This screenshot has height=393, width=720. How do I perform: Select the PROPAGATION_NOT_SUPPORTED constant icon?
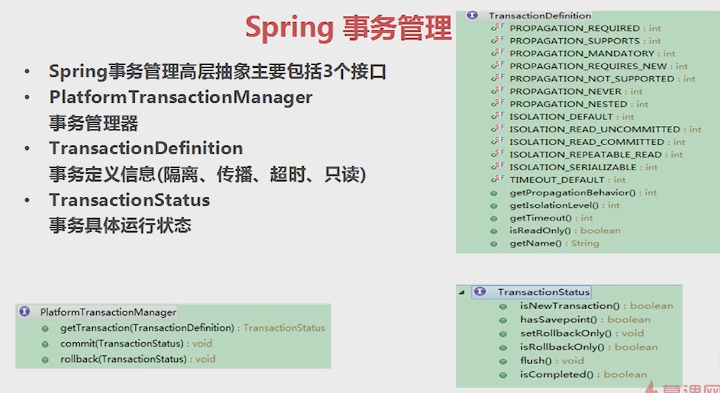click(497, 78)
